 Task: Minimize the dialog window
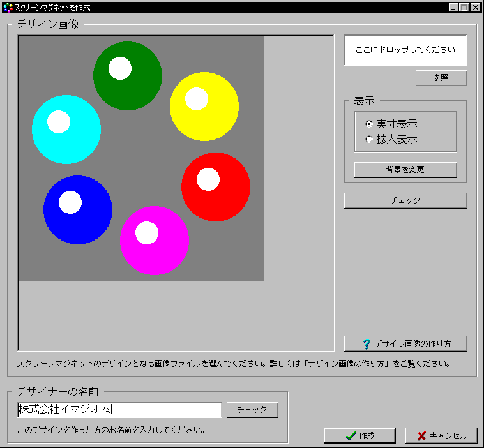pyautogui.click(x=453, y=8)
